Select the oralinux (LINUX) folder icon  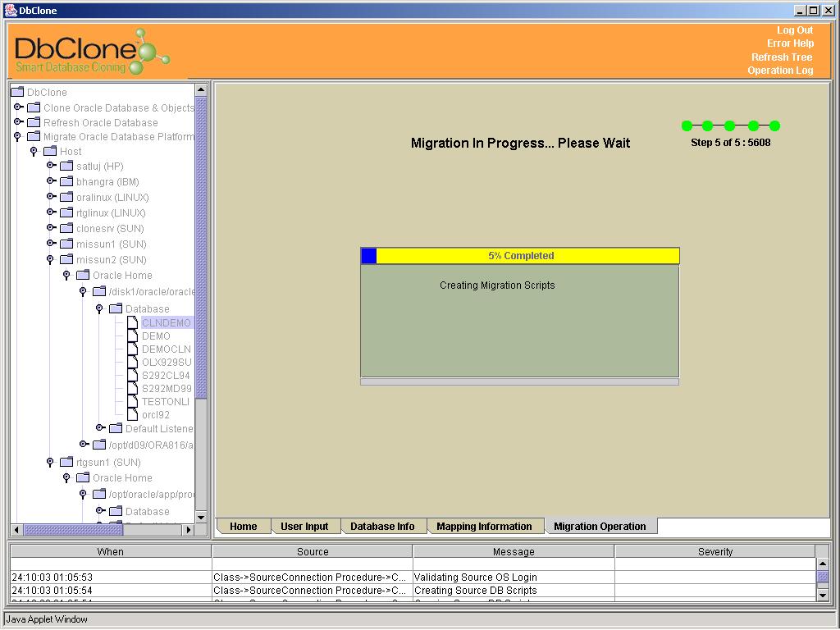[x=66, y=197]
